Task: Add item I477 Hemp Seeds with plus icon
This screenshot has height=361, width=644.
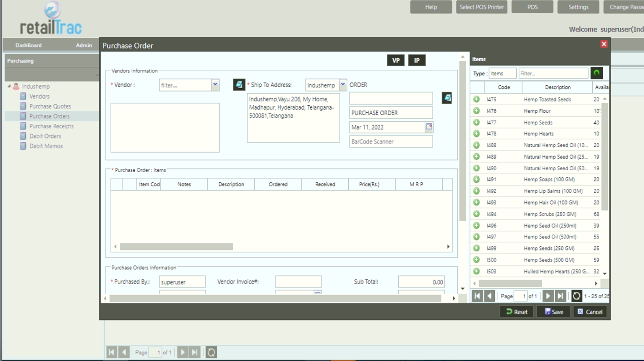Action: (476, 123)
